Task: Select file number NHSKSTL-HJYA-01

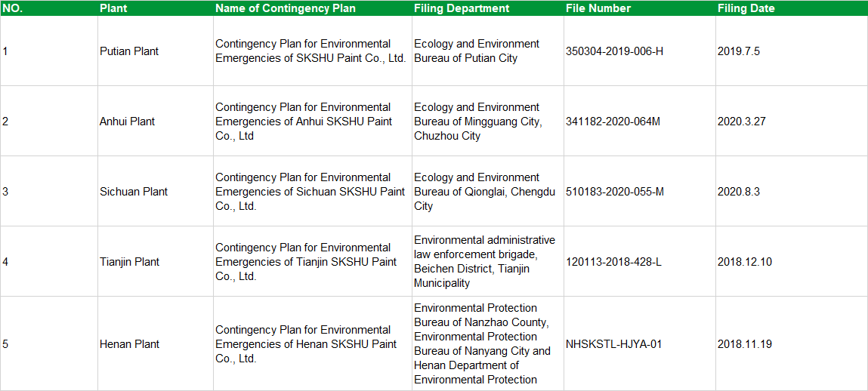Action: click(x=613, y=344)
